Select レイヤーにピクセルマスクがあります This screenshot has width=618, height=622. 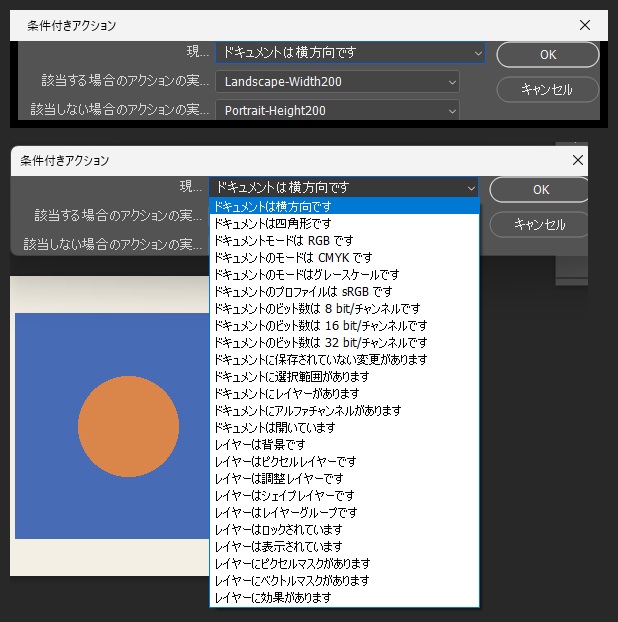click(344, 564)
